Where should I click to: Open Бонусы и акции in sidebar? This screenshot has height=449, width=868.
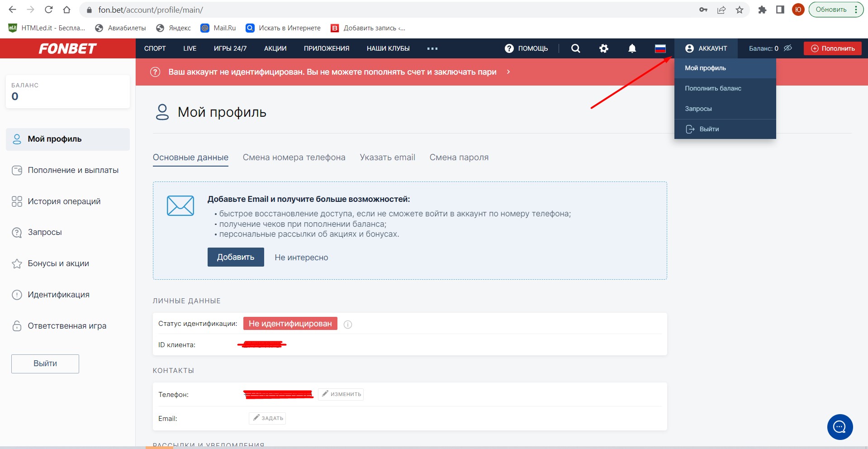tap(58, 263)
